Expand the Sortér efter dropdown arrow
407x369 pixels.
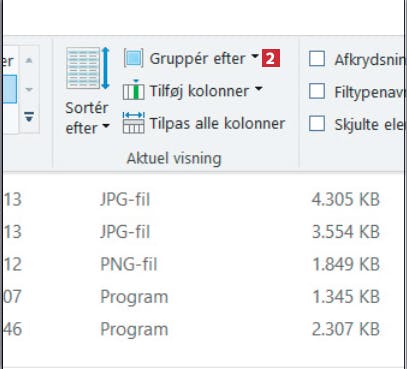[106, 126]
